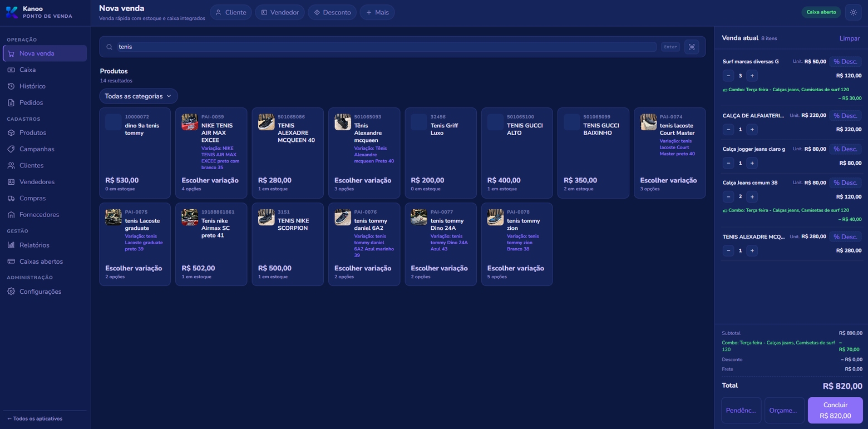This screenshot has width=868, height=429.
Task: Expand the Todas as categorias dropdown
Action: [139, 96]
